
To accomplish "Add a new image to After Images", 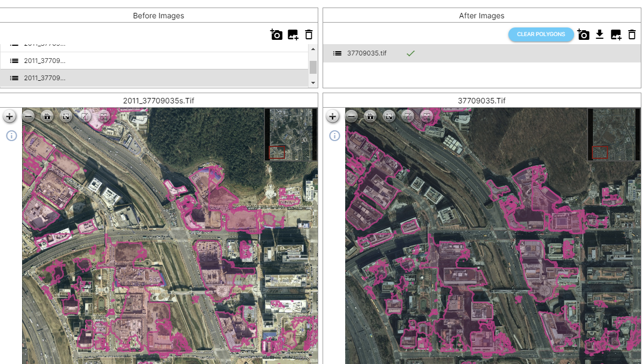I will tap(616, 34).
